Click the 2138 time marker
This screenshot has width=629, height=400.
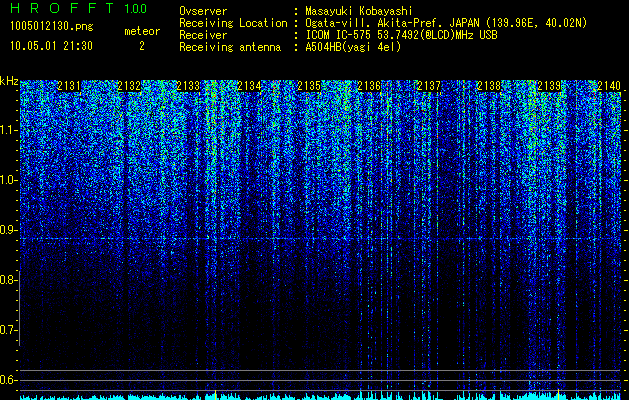(489, 86)
